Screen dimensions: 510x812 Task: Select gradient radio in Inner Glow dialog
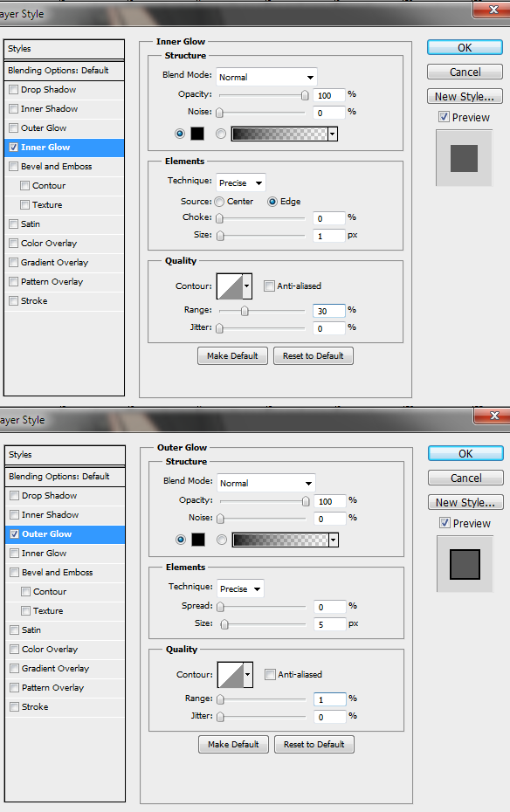(221, 134)
